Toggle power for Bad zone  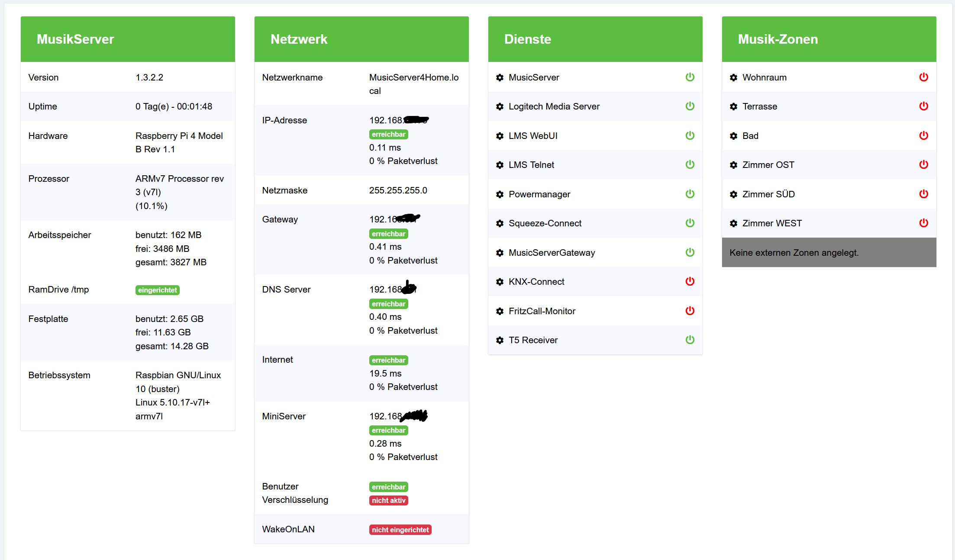pos(923,135)
